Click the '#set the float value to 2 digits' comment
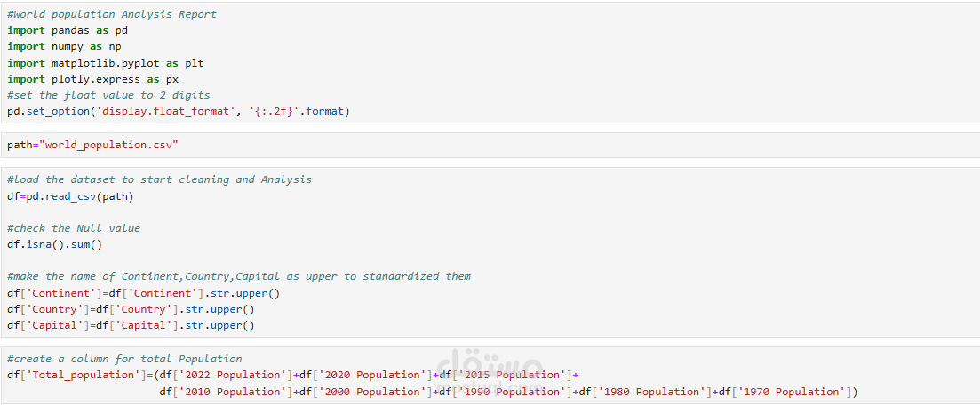The height and width of the screenshot is (405, 980). pos(108,96)
